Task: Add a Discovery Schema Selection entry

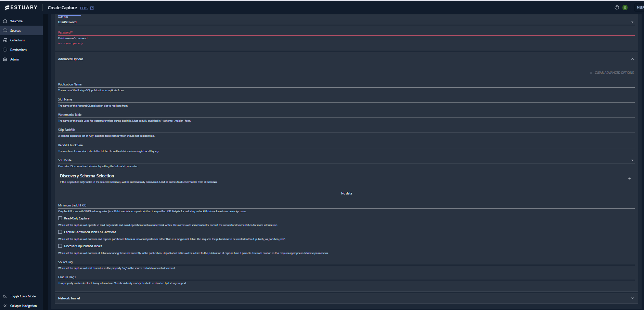Action: (x=630, y=178)
